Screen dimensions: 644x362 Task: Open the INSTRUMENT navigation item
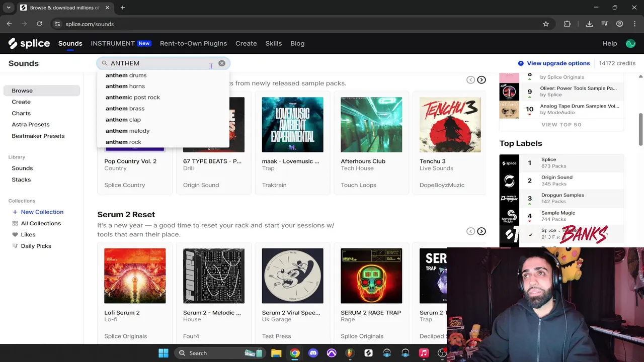point(121,43)
